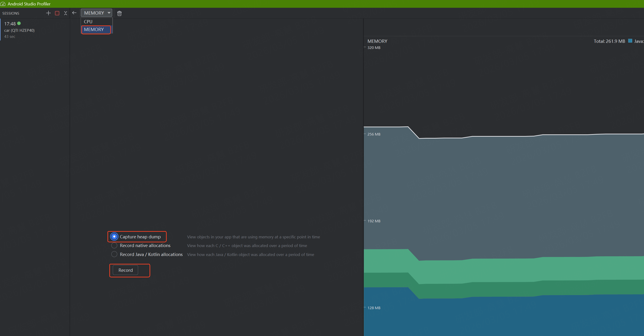Click the Total: 261.9 MB readout
The image size is (644, 336).
pos(609,41)
